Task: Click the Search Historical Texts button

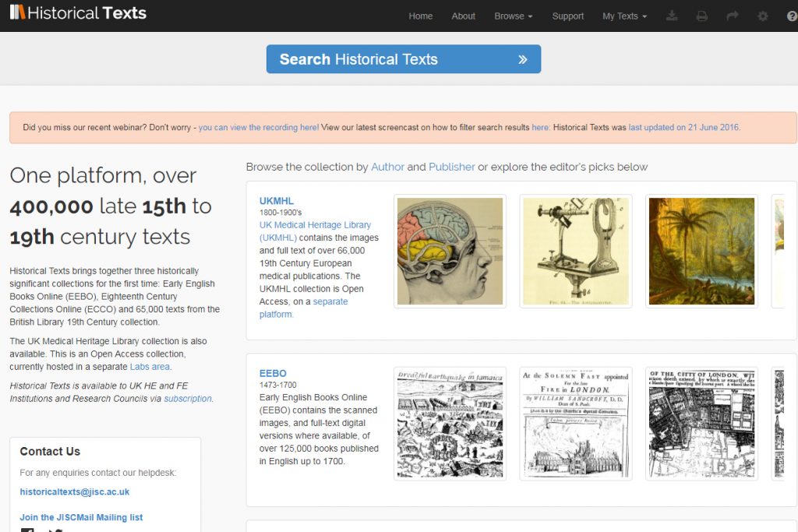Action: 403,59
